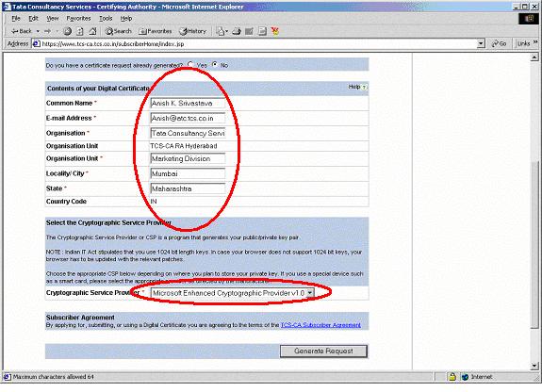Expand the Links toolbar chevron
Screen dimensions: 542x392
535,42
